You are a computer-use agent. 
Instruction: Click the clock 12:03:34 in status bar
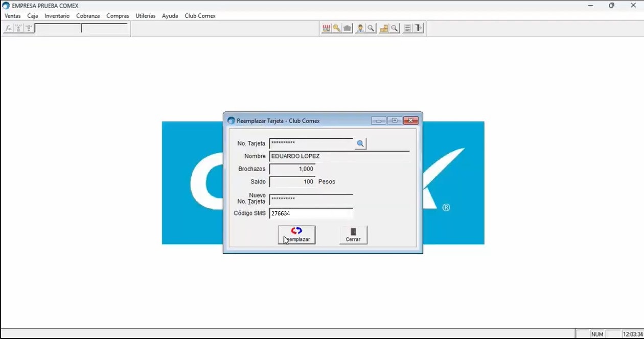[x=632, y=334]
